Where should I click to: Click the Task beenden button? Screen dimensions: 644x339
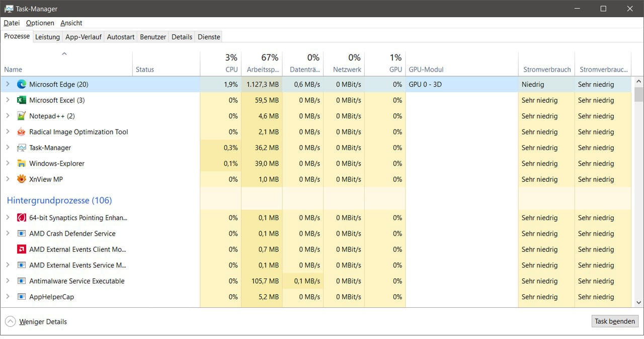coord(615,321)
